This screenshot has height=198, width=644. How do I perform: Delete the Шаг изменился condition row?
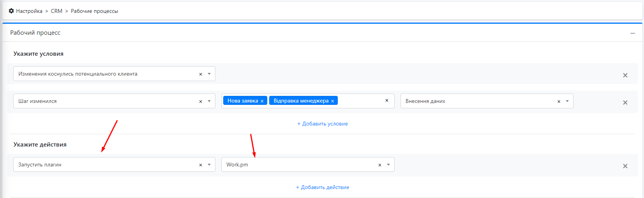pyautogui.click(x=625, y=103)
